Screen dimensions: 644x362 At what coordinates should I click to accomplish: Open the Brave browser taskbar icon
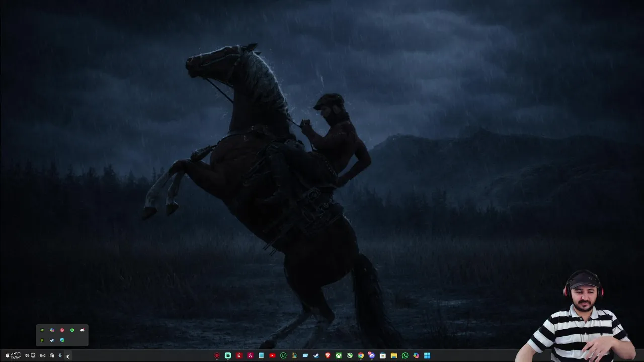328,355
